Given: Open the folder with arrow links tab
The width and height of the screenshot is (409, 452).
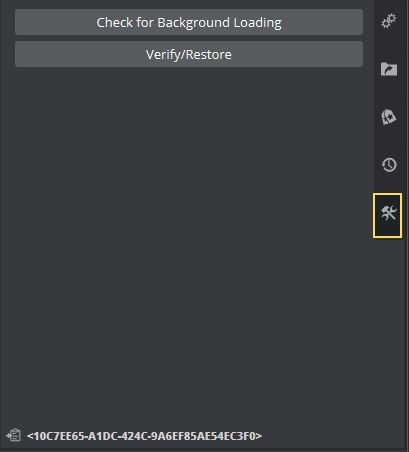Looking at the screenshot, I should point(389,70).
